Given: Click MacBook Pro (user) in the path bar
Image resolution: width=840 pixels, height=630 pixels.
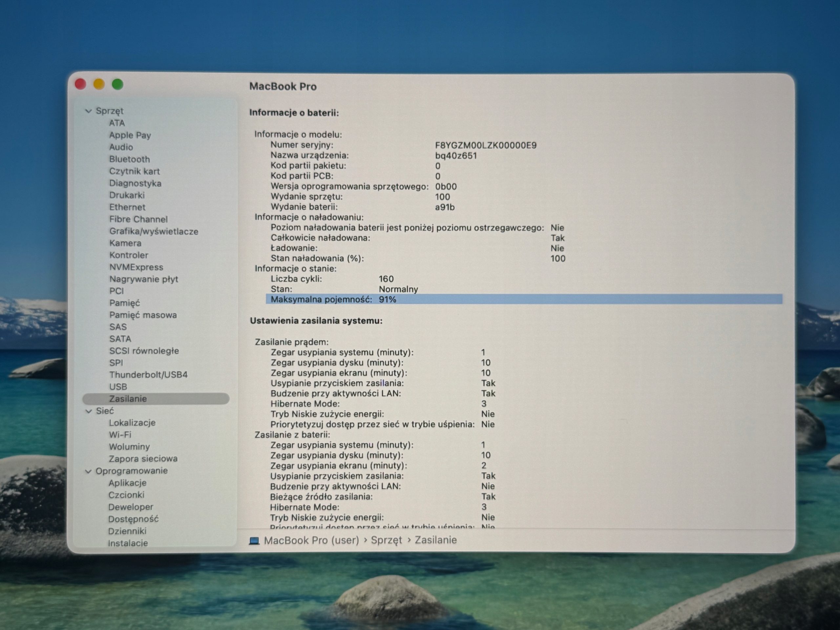Looking at the screenshot, I should [x=311, y=540].
